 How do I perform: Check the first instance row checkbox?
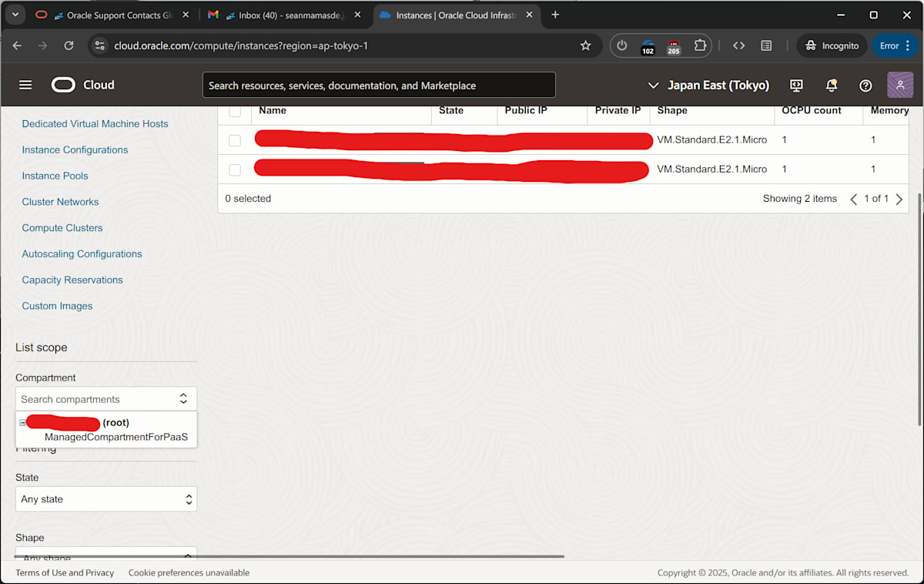(x=235, y=140)
